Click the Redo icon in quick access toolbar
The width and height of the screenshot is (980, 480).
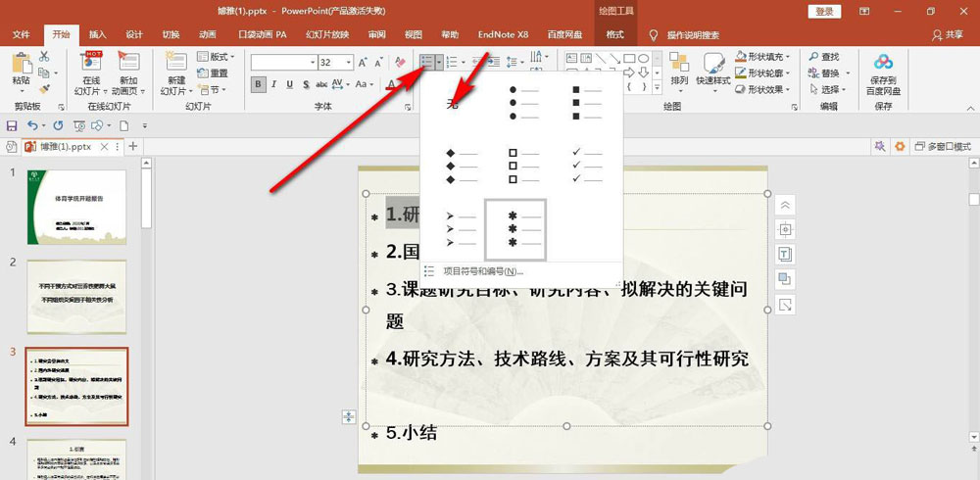[x=58, y=125]
